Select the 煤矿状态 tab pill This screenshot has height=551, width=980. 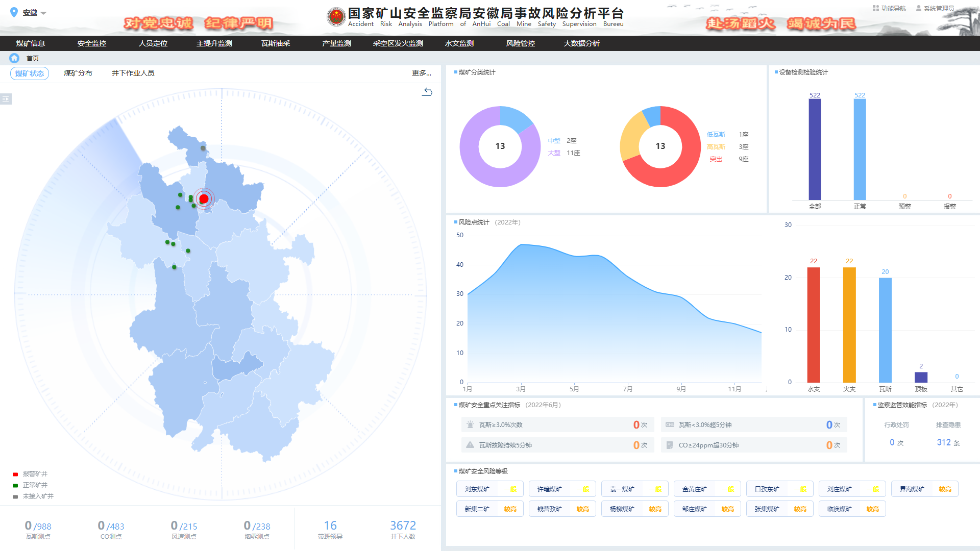pos(30,73)
